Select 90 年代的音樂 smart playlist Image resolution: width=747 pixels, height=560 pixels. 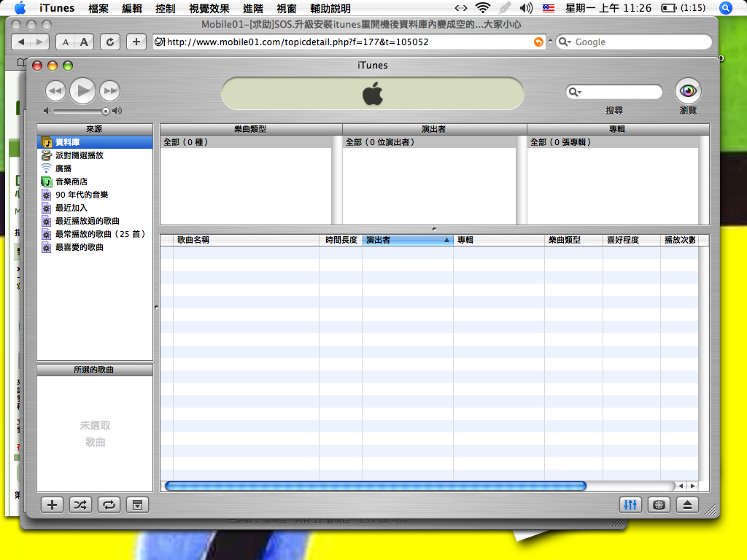click(95, 195)
